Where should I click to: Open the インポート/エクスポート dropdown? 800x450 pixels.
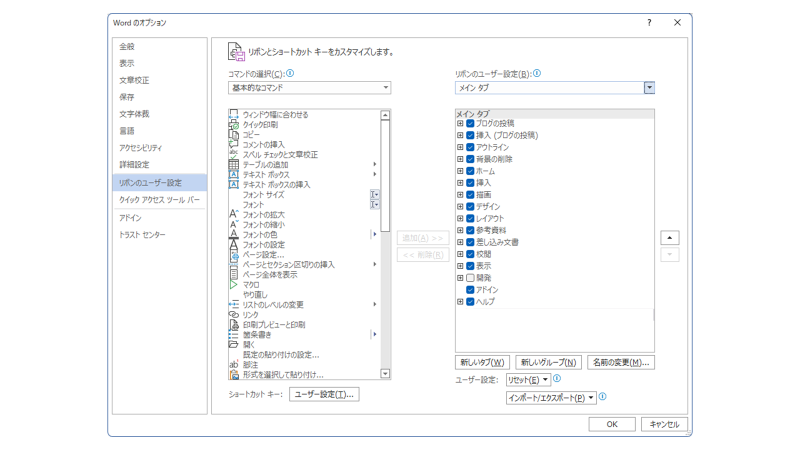pyautogui.click(x=551, y=398)
